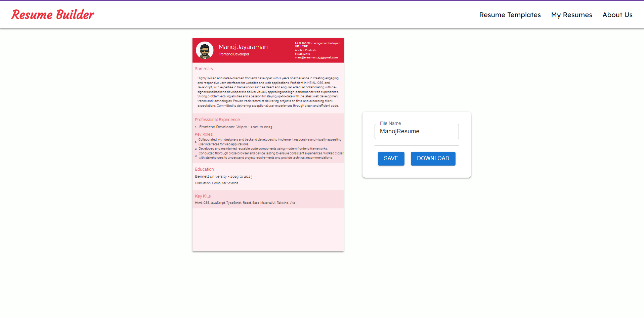The width and height of the screenshot is (644, 318).
Task: Click the Key Roles heading
Action: 204,134
